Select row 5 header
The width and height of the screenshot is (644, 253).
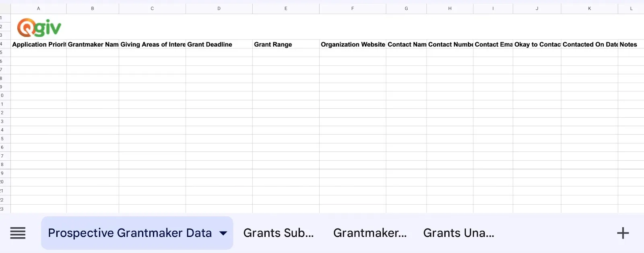point(5,52)
